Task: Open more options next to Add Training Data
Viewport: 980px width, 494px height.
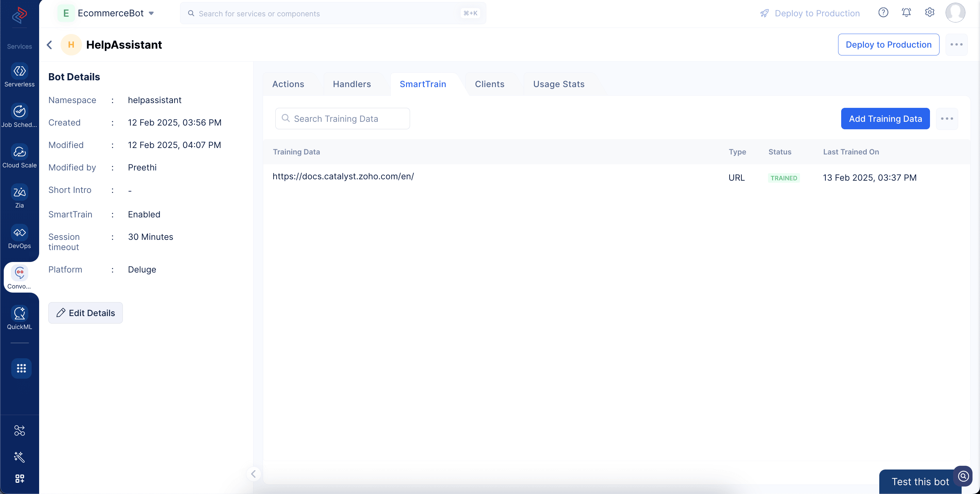Action: (x=947, y=119)
